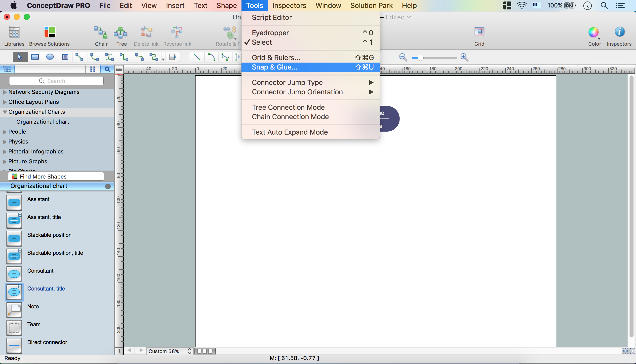Choose Snap & Glue from Tools menu
Viewport: 636px width, 364px height.
pyautogui.click(x=274, y=67)
